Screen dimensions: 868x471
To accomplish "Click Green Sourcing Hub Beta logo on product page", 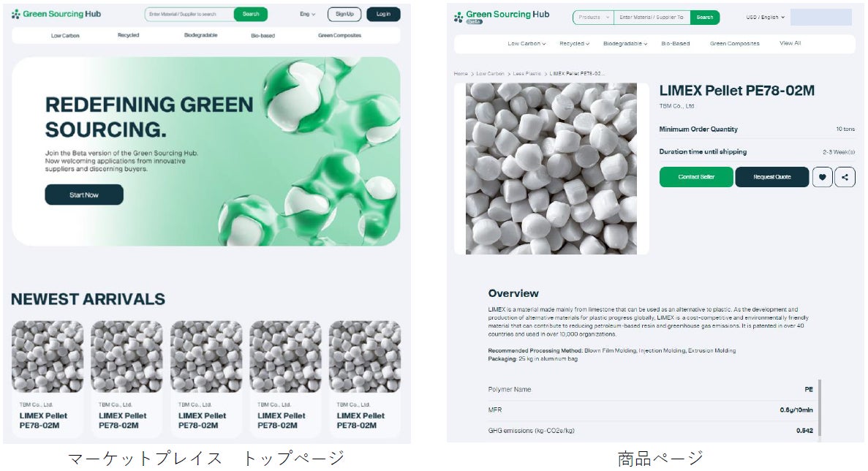I will pos(502,17).
